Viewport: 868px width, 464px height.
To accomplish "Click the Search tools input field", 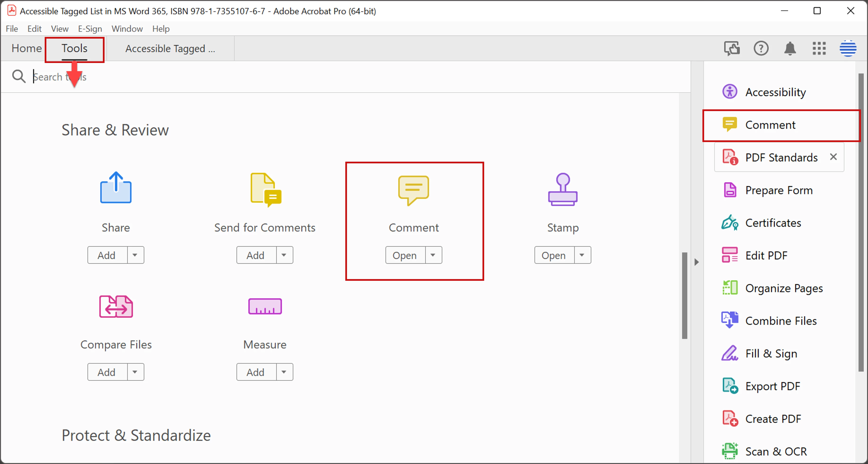I will pyautogui.click(x=202, y=77).
